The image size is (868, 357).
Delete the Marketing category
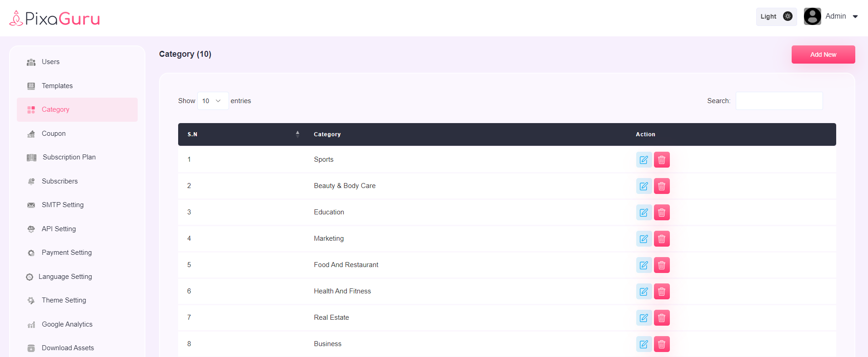[662, 239]
